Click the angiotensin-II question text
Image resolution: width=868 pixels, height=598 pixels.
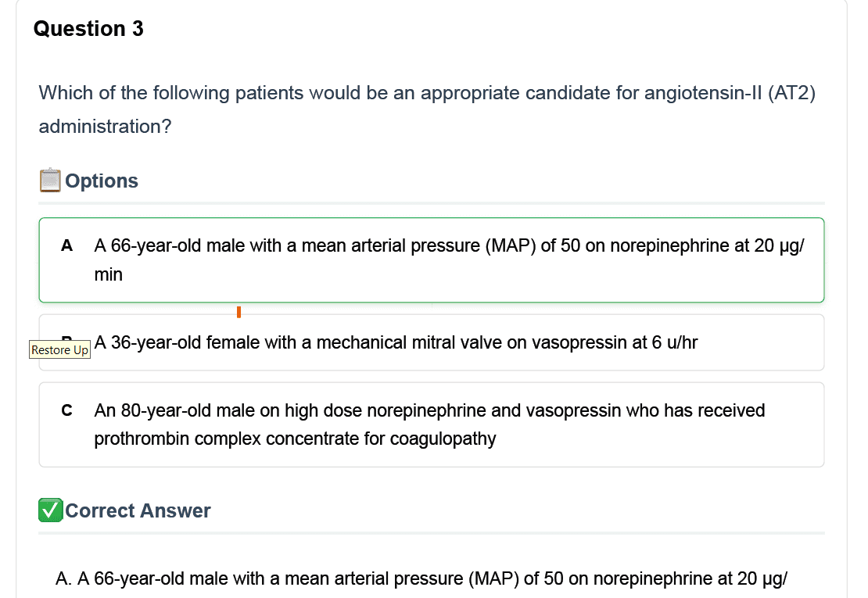point(427,109)
